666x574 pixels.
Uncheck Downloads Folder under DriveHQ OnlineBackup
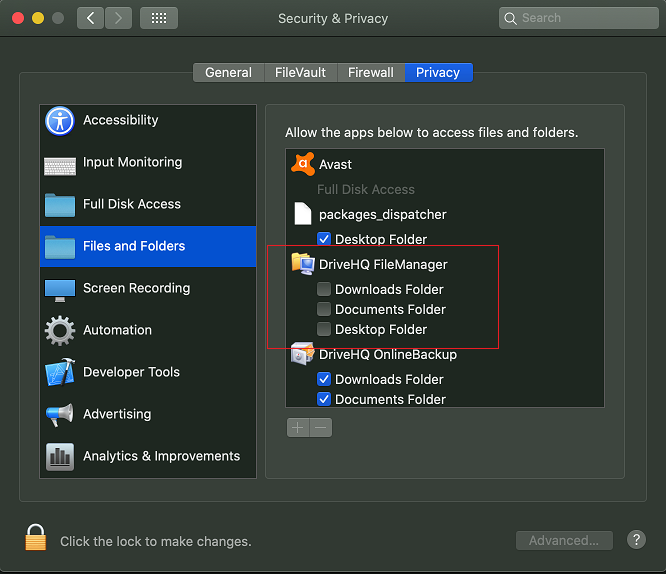(x=324, y=379)
